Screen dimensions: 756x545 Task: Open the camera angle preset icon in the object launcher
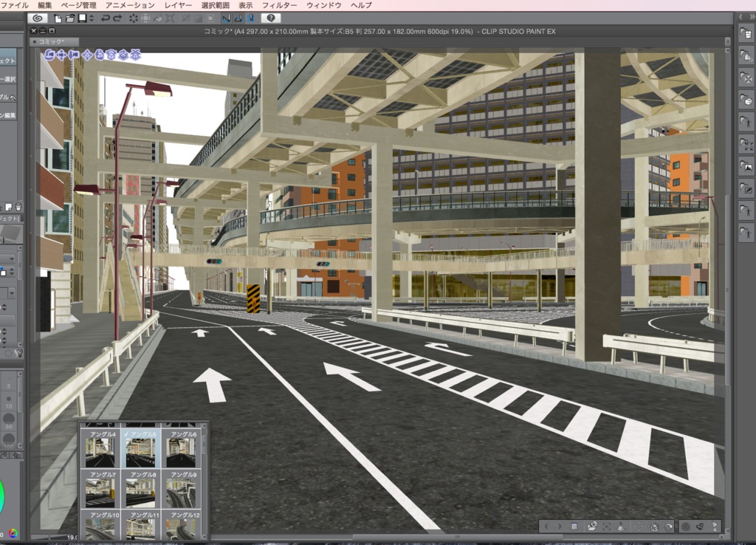point(591,526)
